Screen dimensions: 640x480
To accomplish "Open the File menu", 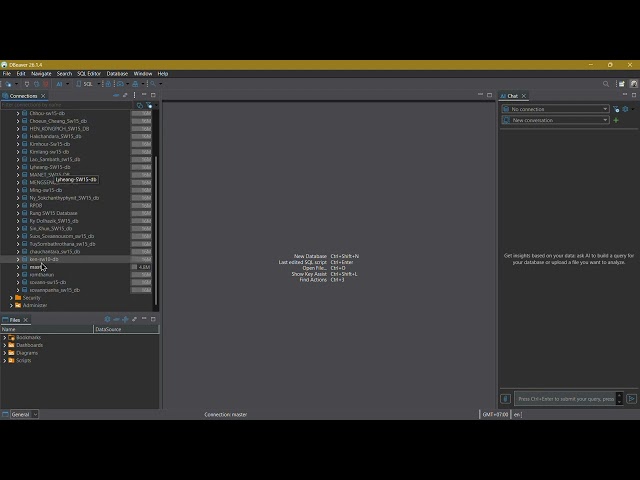I will coord(7,74).
